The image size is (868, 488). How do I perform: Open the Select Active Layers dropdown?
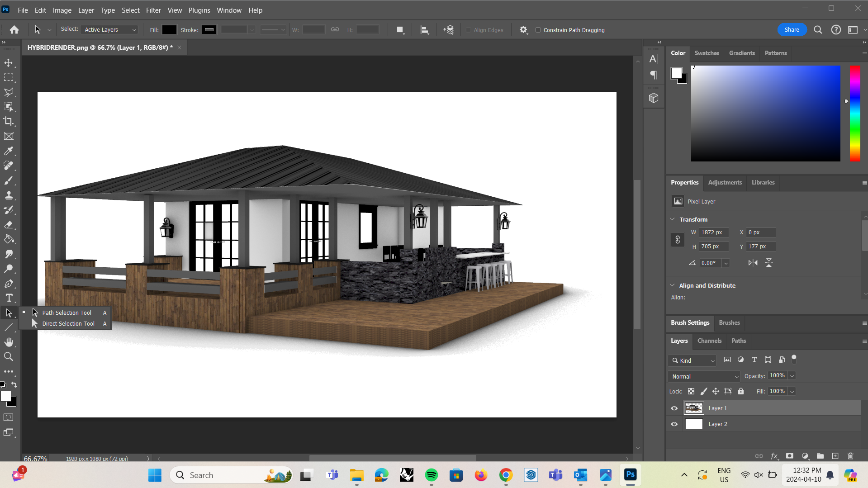pyautogui.click(x=109, y=30)
